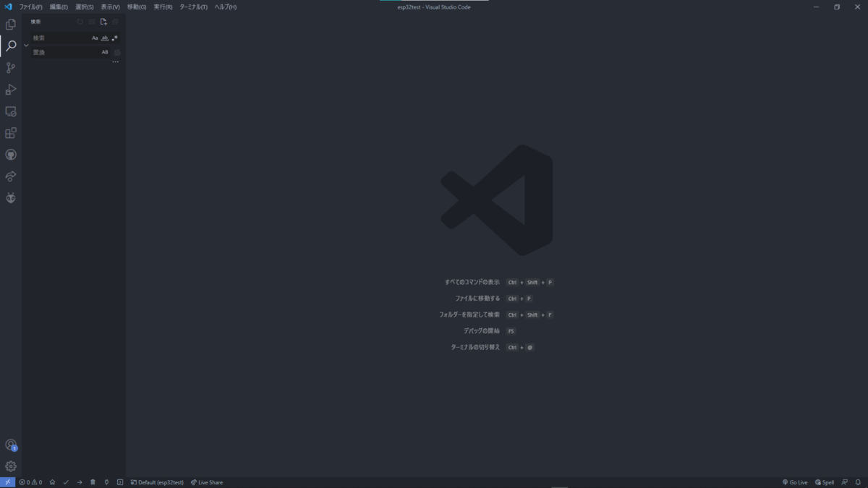Toggle Match Case in search box
Viewport: 868px width, 488px height.
(95, 38)
